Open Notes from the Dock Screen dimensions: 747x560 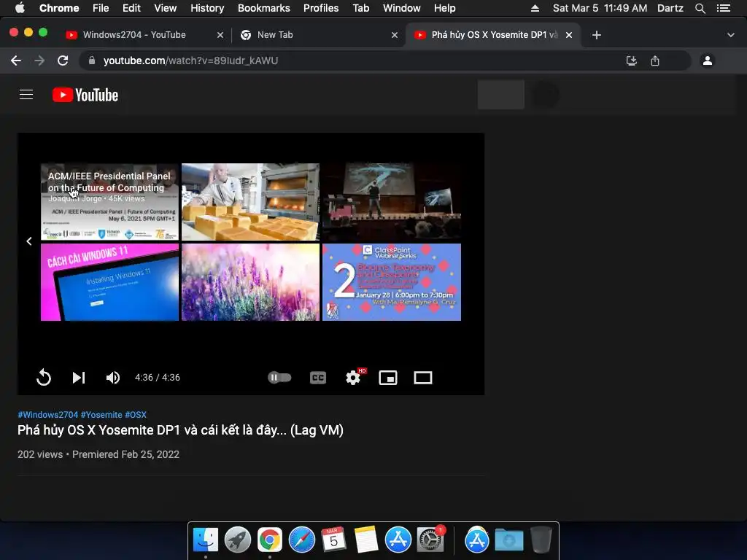[x=366, y=540]
